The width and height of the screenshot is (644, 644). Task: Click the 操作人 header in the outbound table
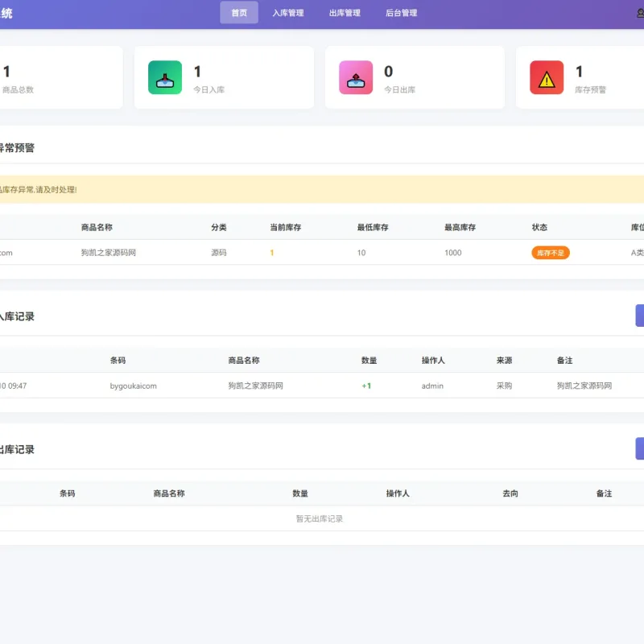[x=398, y=493]
